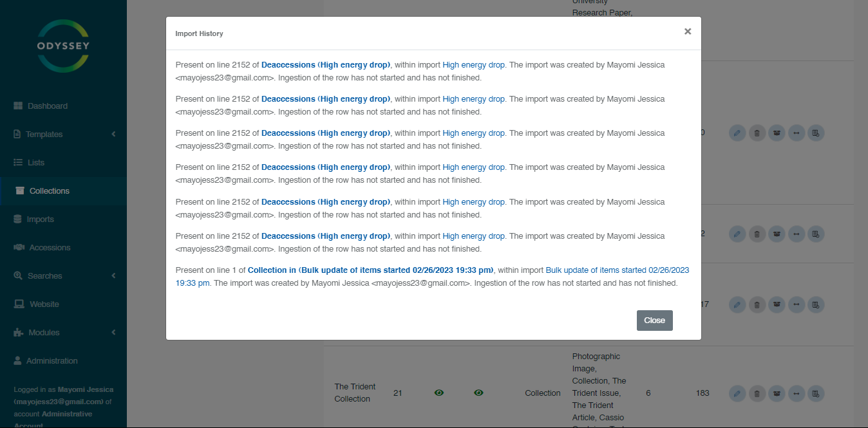The image size is (868, 428).
Task: Click the Lists icon in the sidebar
Action: point(18,163)
